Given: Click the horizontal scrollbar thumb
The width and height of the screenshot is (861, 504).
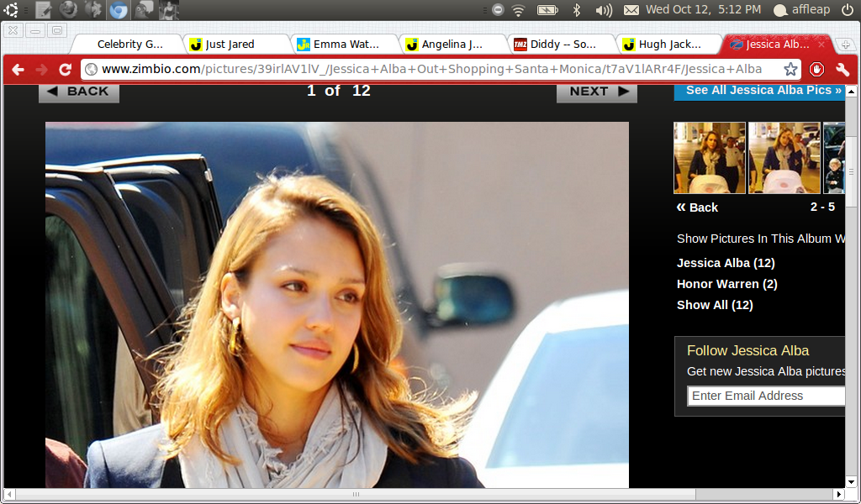Looking at the screenshot, I should pyautogui.click(x=356, y=494).
